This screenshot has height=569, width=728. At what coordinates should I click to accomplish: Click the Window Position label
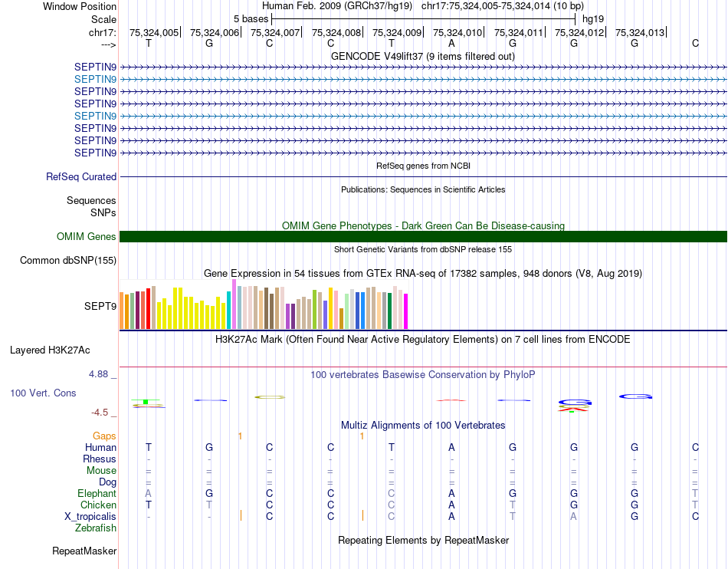click(x=80, y=6)
